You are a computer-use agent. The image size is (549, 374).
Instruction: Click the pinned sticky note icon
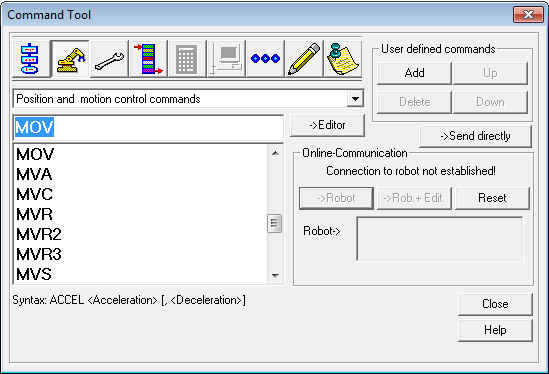343,58
